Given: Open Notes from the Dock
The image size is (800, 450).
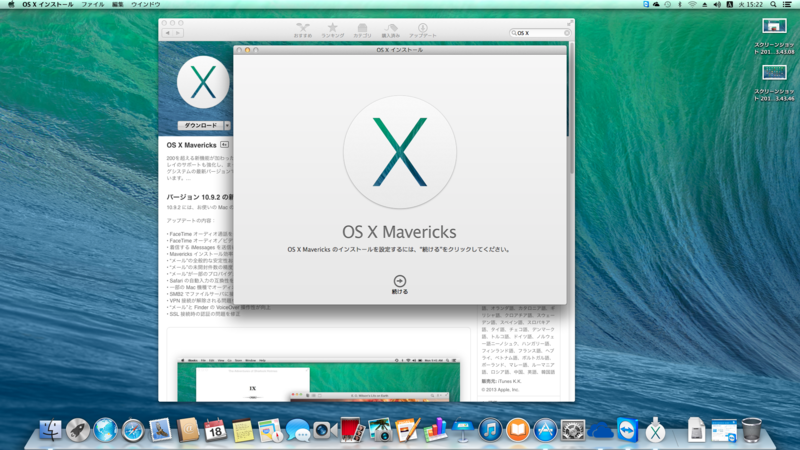Looking at the screenshot, I should pyautogui.click(x=242, y=430).
